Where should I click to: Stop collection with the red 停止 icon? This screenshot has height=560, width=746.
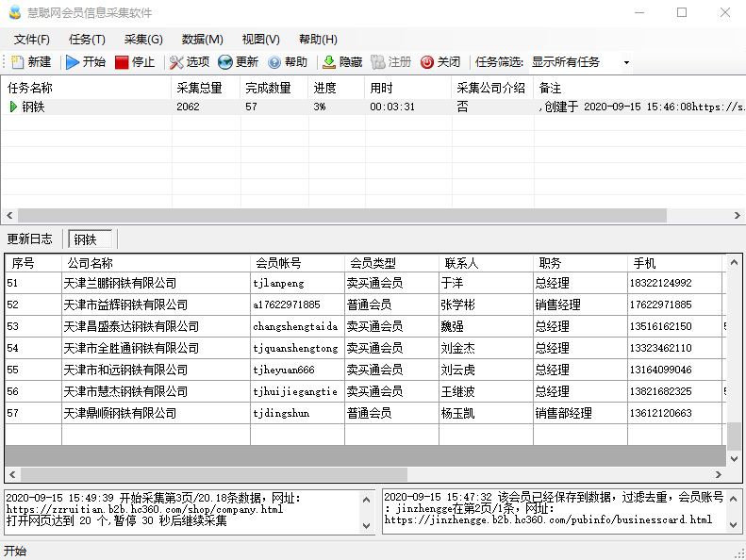122,62
